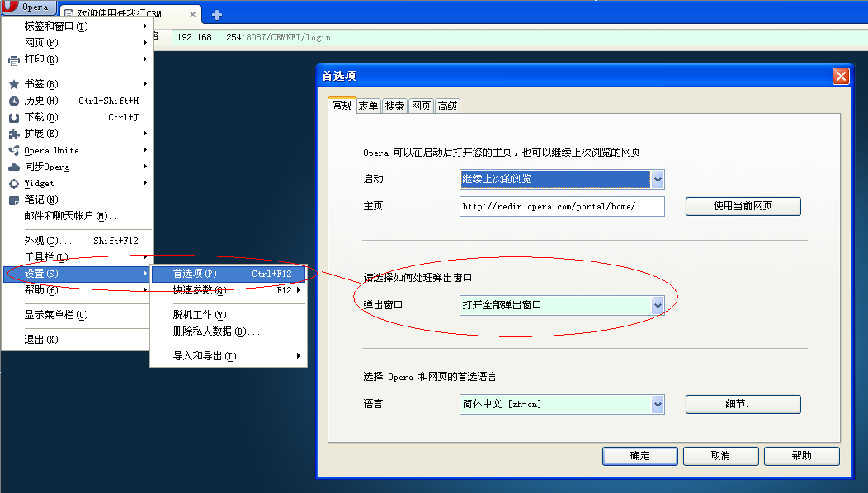Click the printer icon beside 打印
Screen dimensions: 868x493
[x=14, y=59]
